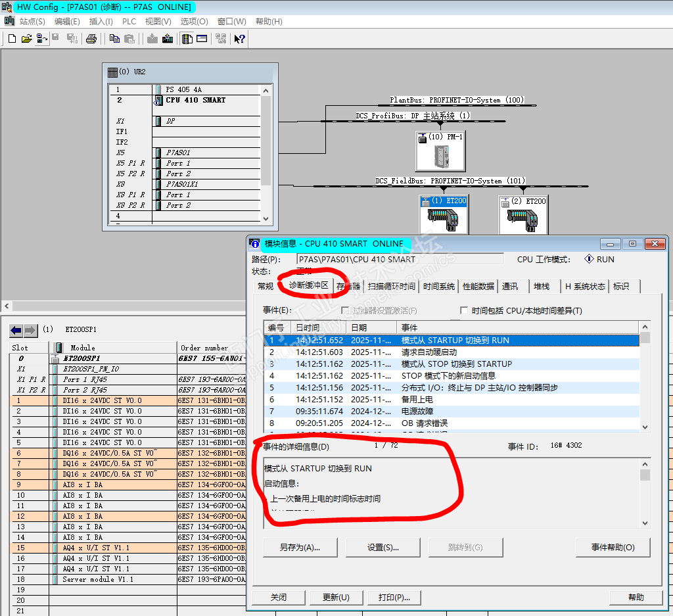The width and height of the screenshot is (673, 616).
Task: Click the 关闭 button in dialog
Action: [279, 597]
